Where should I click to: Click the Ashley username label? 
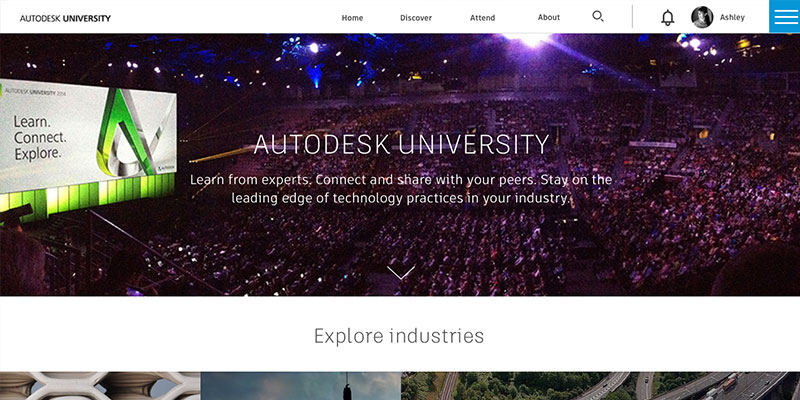coord(732,17)
